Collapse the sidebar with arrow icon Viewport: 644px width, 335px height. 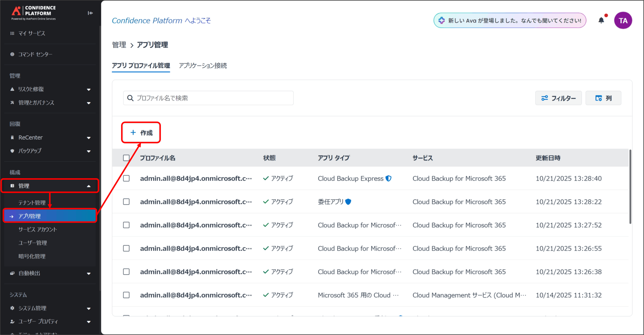point(90,13)
